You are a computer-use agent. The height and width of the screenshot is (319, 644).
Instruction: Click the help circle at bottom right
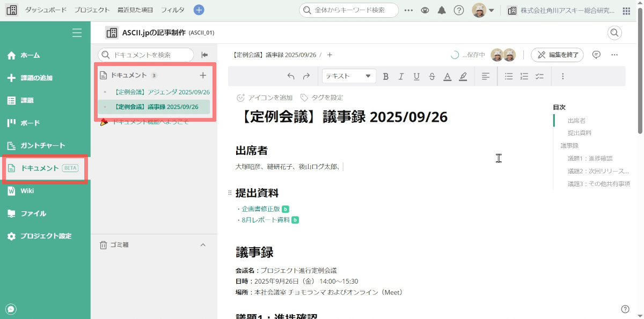[625, 309]
